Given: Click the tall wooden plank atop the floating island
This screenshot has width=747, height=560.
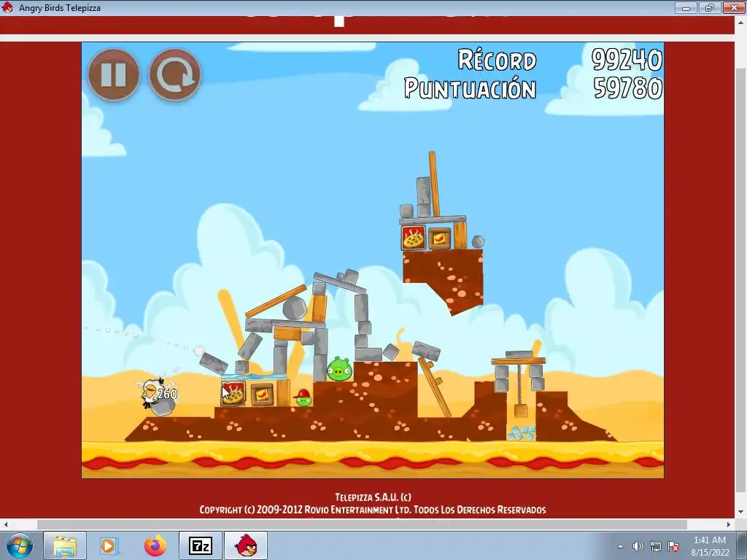Looking at the screenshot, I should tap(434, 184).
